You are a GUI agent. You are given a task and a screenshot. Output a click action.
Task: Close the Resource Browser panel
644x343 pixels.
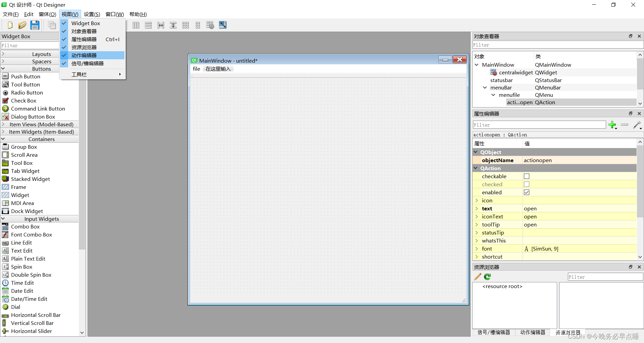click(x=639, y=267)
